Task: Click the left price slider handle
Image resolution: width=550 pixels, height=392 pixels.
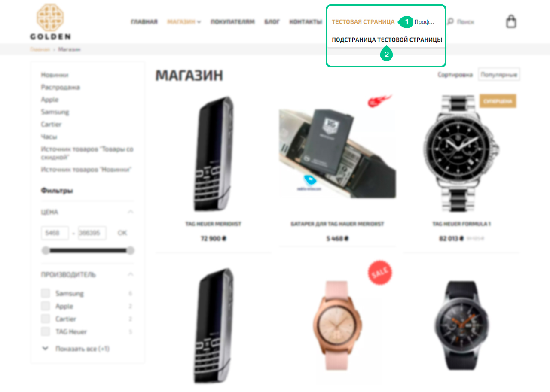Action: (x=45, y=250)
